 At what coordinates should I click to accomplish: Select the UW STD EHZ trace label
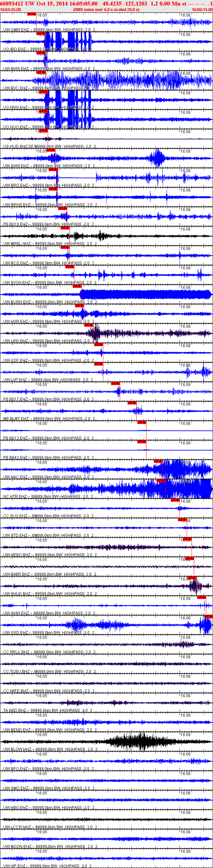pyautogui.click(x=48, y=536)
